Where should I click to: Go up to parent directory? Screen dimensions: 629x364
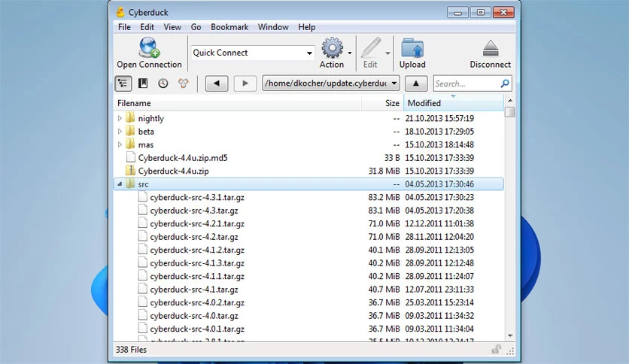(x=416, y=83)
